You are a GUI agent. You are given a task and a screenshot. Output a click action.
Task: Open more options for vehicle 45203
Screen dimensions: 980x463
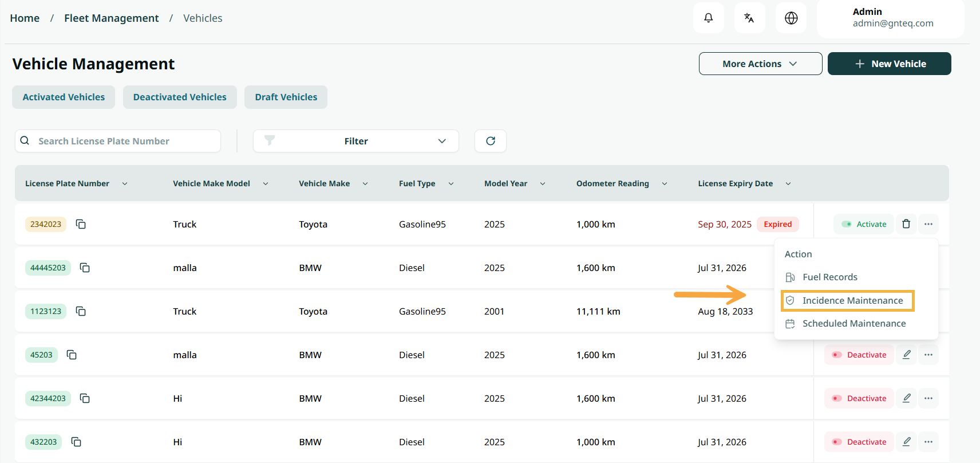[928, 355]
